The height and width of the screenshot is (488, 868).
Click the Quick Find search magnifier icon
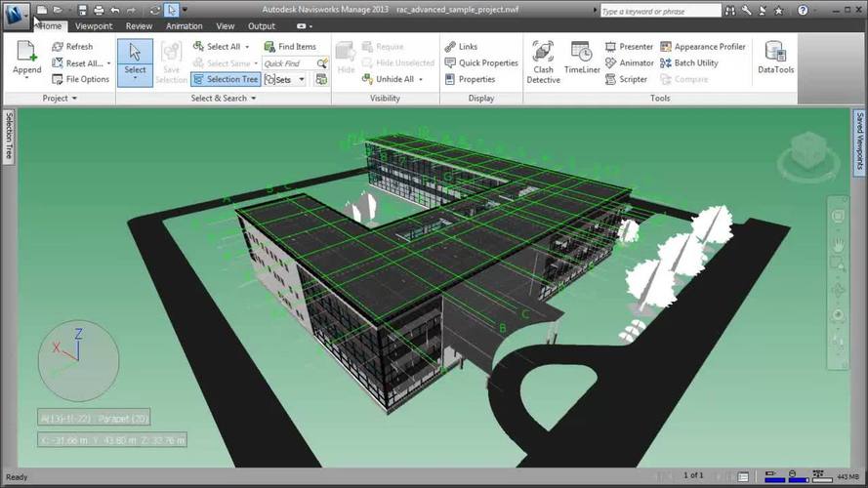[x=322, y=63]
